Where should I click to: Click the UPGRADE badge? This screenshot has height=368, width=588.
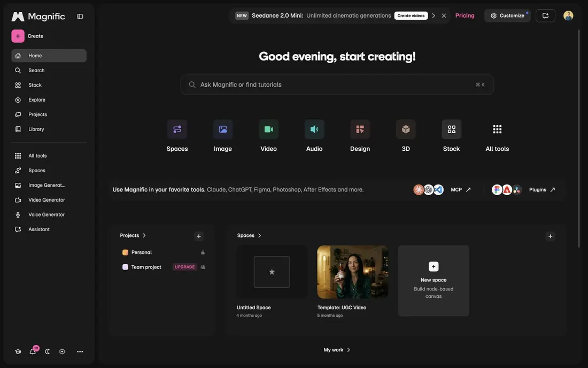[x=184, y=267]
